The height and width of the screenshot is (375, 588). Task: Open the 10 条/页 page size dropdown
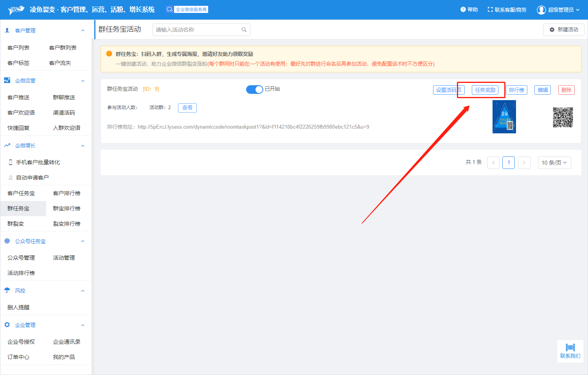coord(554,163)
